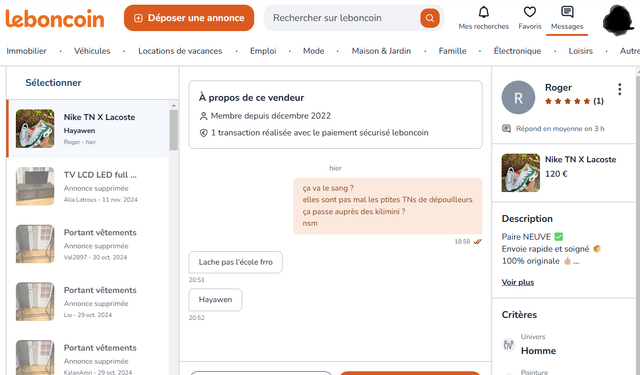Click the Description heading in the ad panel

tap(527, 219)
